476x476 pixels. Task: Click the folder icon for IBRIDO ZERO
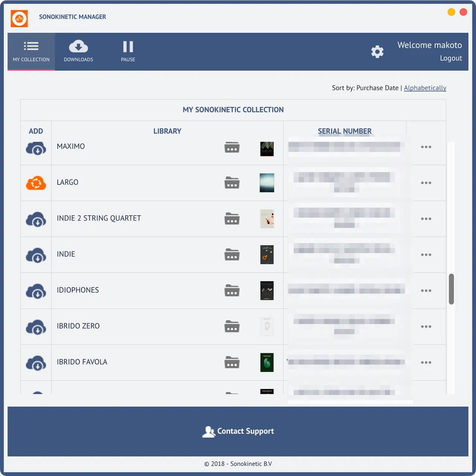tap(232, 327)
